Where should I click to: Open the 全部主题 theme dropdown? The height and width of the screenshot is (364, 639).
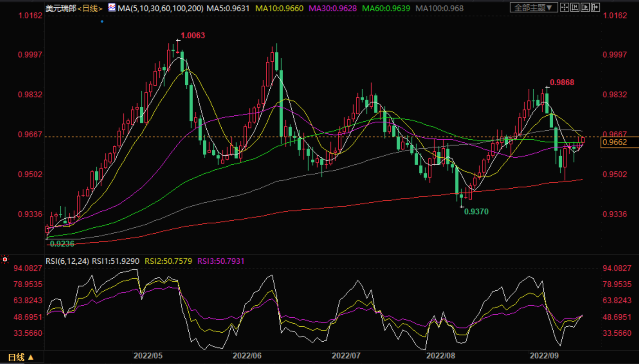534,8
